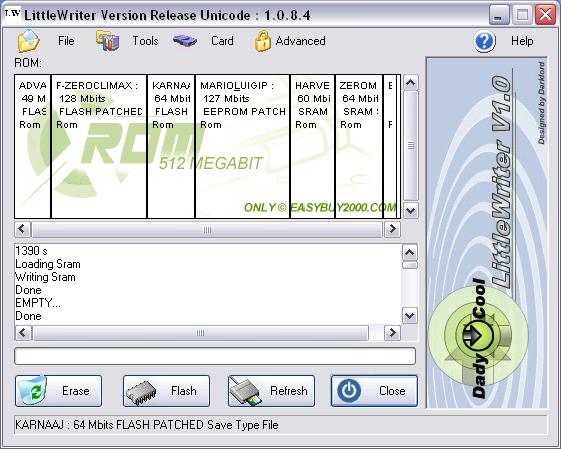Image resolution: width=561 pixels, height=449 pixels.
Task: Open the Advanced menu
Action: click(x=300, y=41)
